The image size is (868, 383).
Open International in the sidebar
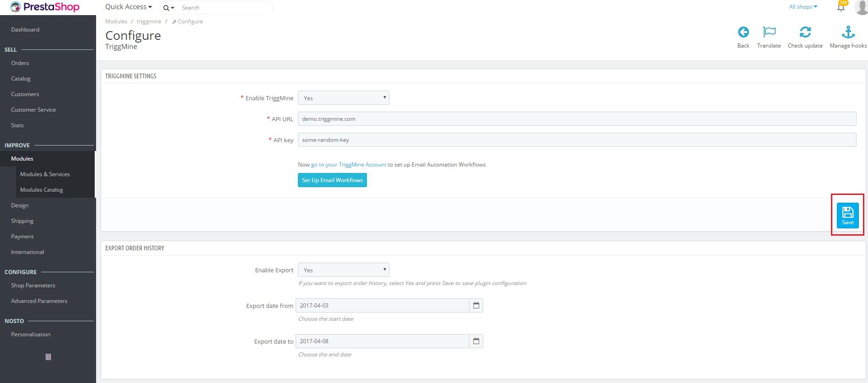coord(27,252)
